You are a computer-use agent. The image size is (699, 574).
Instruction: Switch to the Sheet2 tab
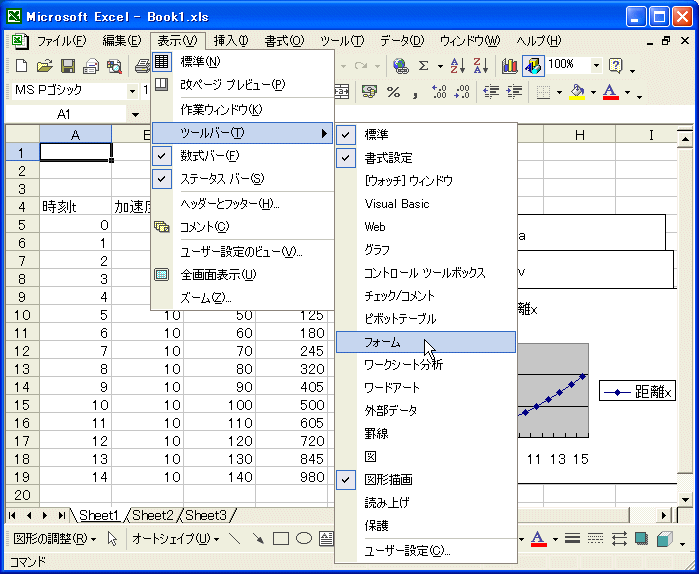(x=152, y=515)
